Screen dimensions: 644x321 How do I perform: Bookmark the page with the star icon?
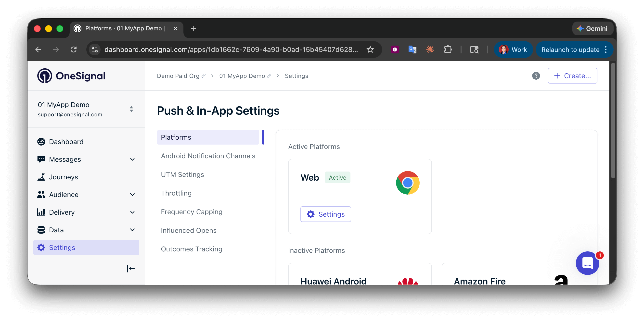click(370, 49)
